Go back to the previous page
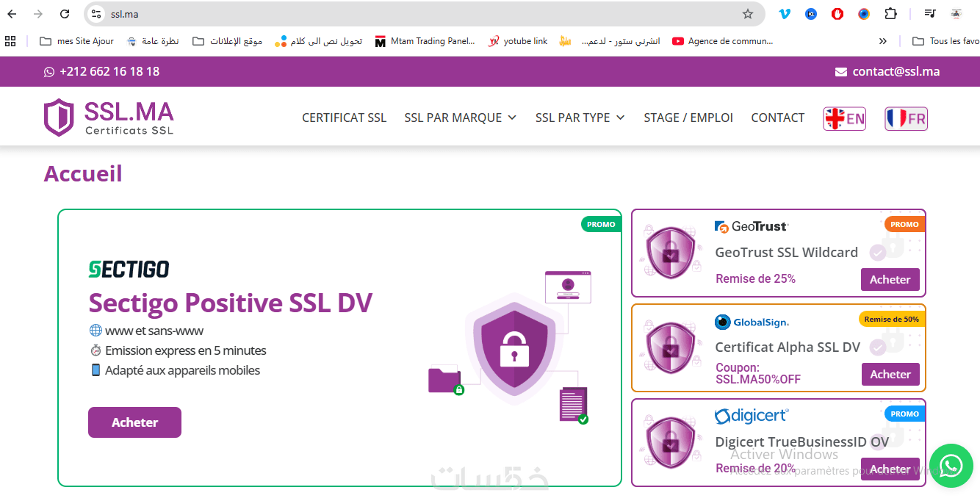The width and height of the screenshot is (980, 501). 12,14
